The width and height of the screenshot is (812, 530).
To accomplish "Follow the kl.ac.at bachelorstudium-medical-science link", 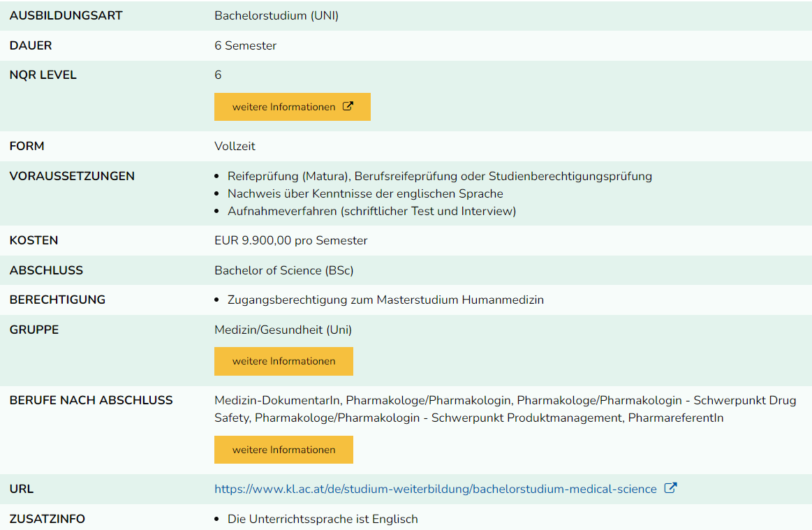I will [x=435, y=489].
